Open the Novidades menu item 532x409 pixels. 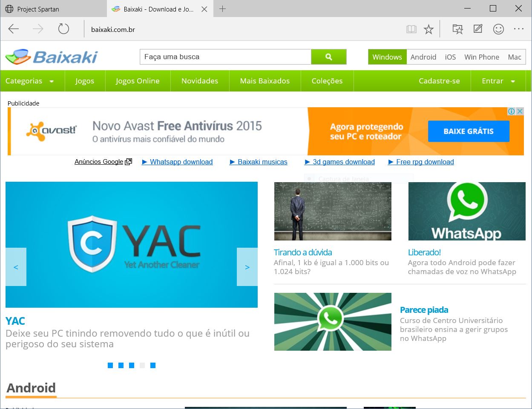(x=200, y=81)
